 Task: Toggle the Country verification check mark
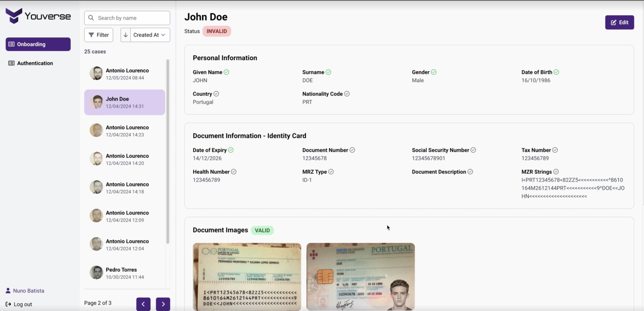pos(216,94)
